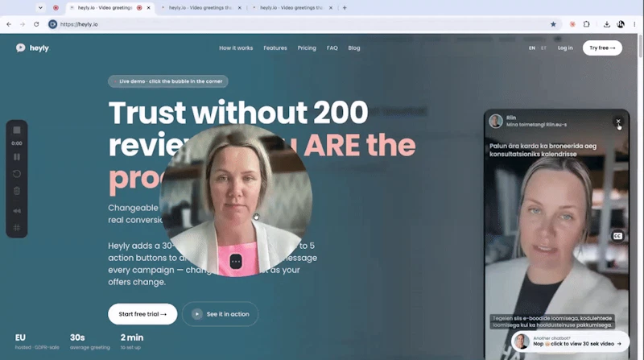644x360 pixels.
Task: Select the pinned tab with red icon
Action: tap(56, 7)
